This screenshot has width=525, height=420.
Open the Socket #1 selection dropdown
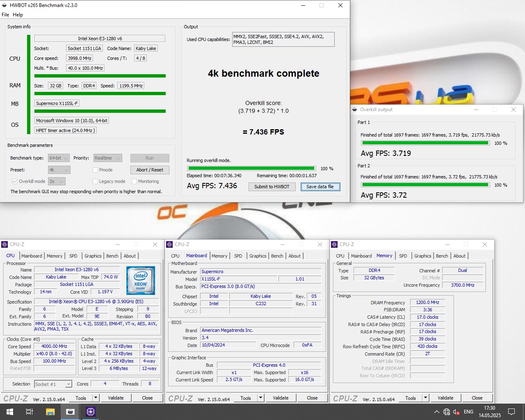pyautogui.click(x=53, y=384)
